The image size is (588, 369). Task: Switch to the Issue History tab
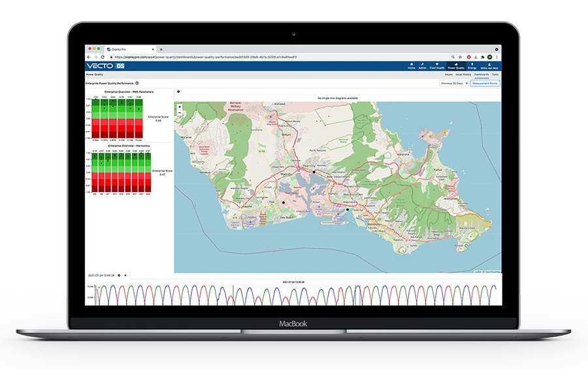463,74
